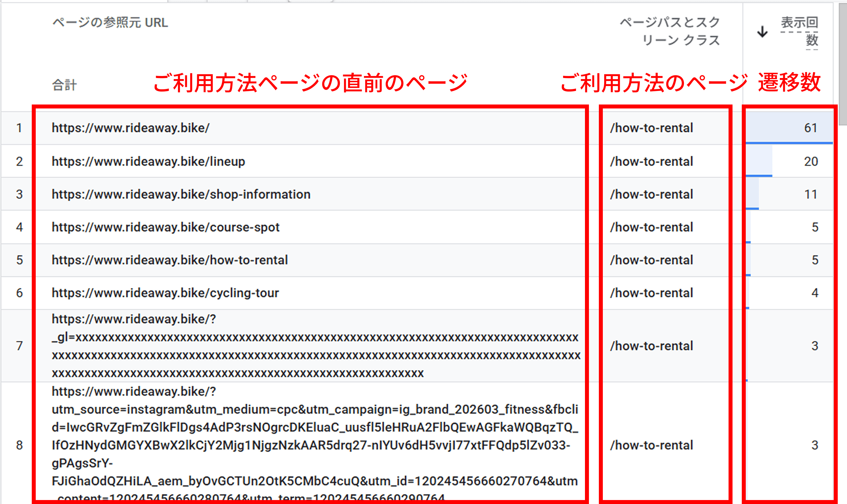Click /how-to-rental page path in lineup row
This screenshot has width=847, height=504.
coord(651,161)
